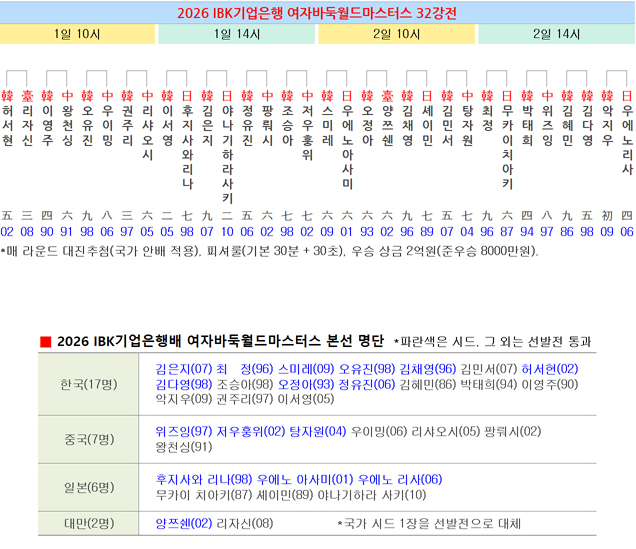Click '김은지(07)' in the roster table
The height and width of the screenshot is (549, 636).
(x=184, y=369)
